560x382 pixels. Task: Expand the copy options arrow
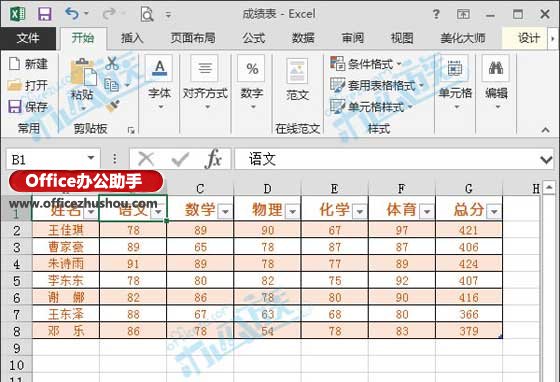128,85
